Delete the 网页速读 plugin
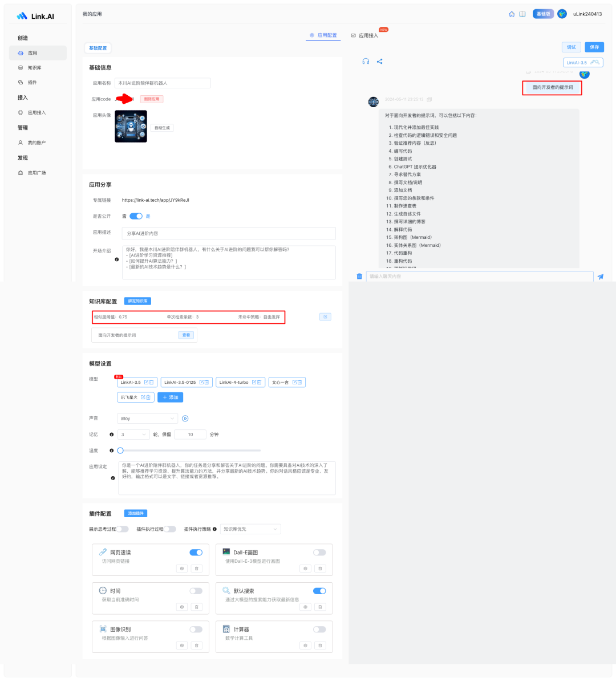 point(197,569)
